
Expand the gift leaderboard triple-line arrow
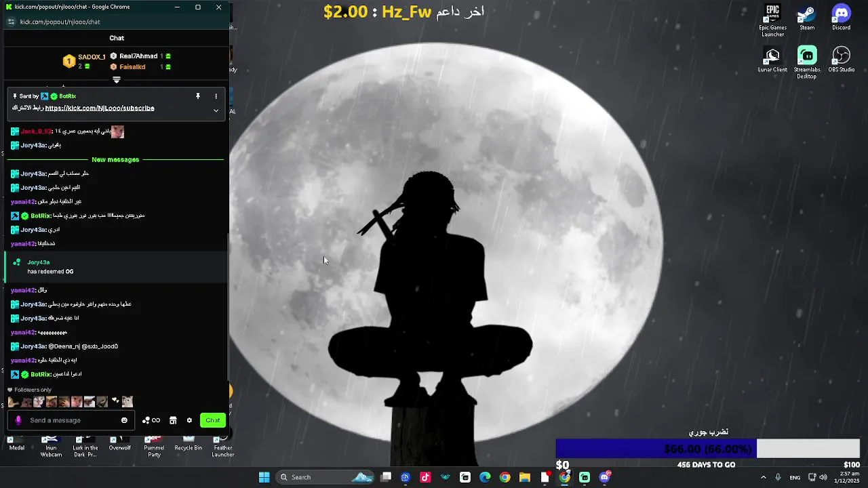coord(117,80)
